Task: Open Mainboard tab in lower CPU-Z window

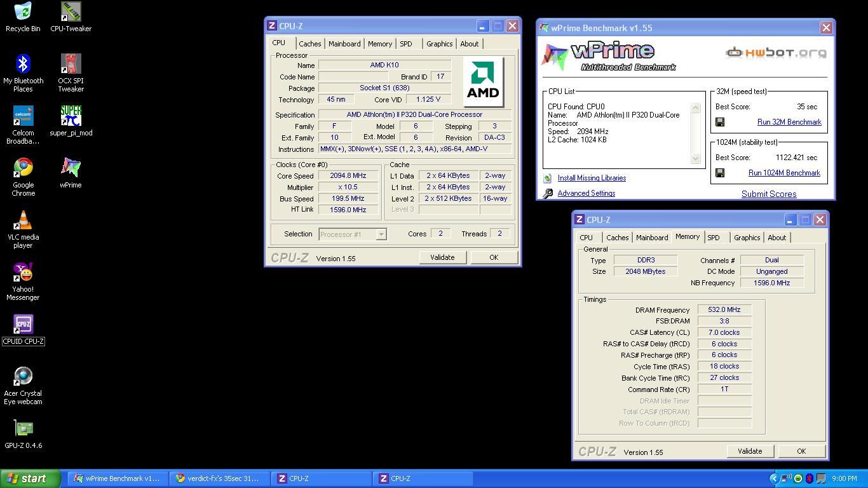Action: (x=653, y=238)
